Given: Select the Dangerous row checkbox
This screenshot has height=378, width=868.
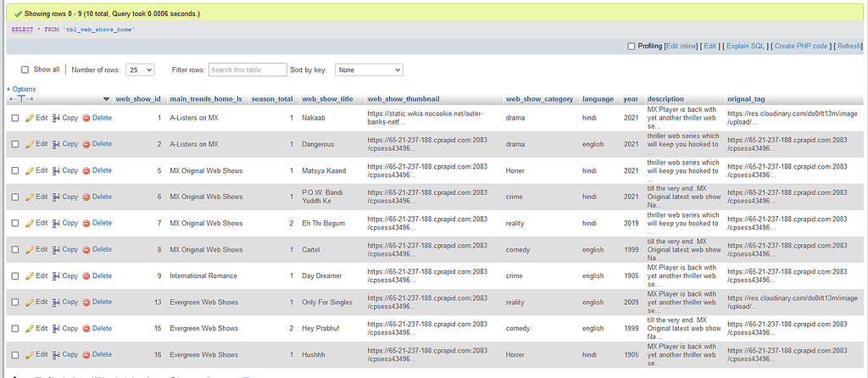Looking at the screenshot, I should 15,144.
